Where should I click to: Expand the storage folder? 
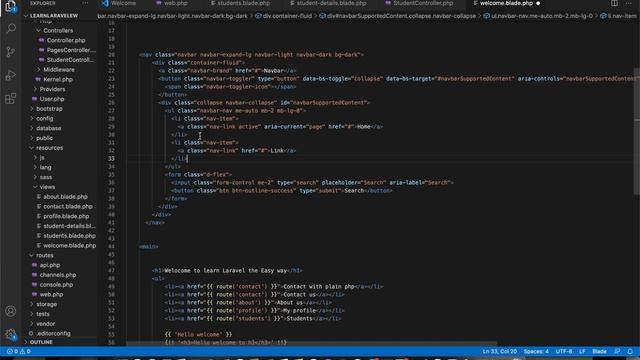[47, 304]
